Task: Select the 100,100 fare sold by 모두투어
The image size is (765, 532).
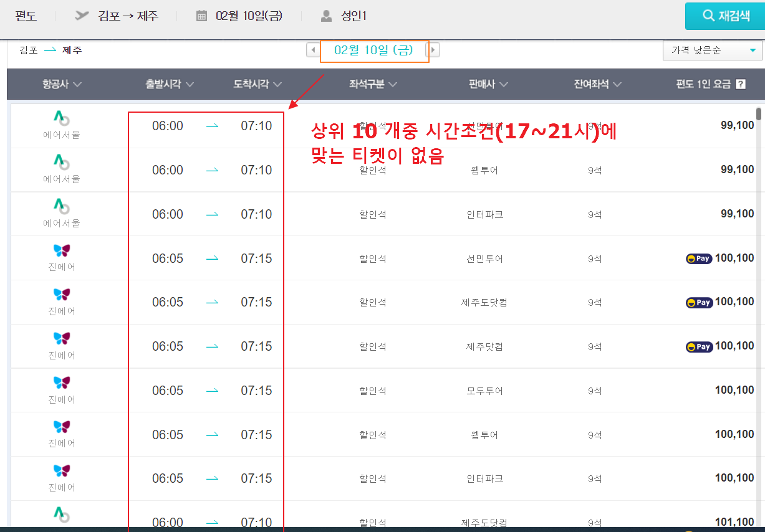Action: (x=734, y=390)
